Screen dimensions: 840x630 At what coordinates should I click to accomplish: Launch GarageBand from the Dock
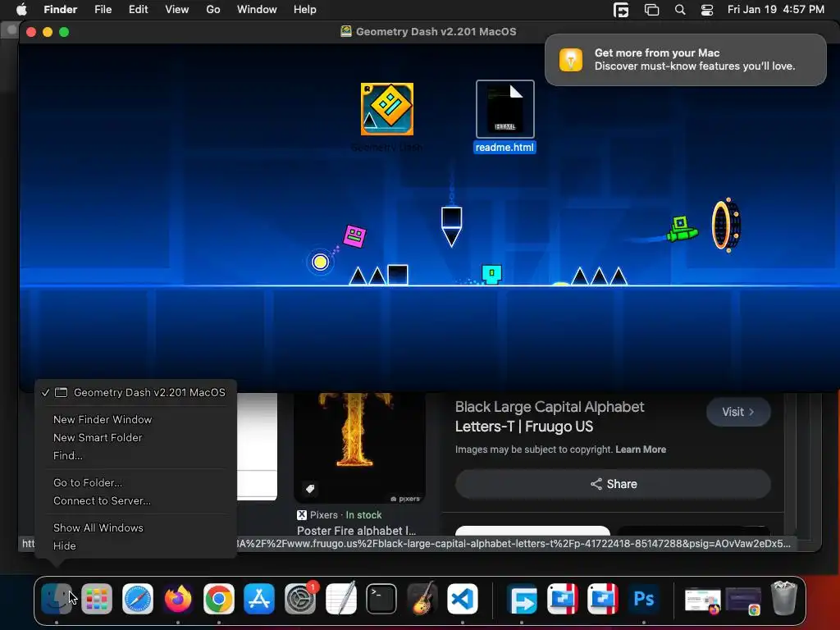tap(422, 598)
